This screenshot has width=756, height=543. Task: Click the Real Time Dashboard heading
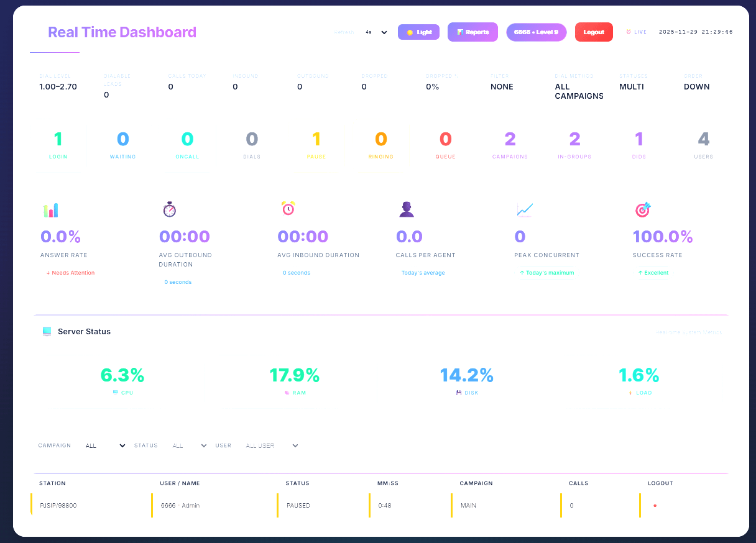pos(122,32)
